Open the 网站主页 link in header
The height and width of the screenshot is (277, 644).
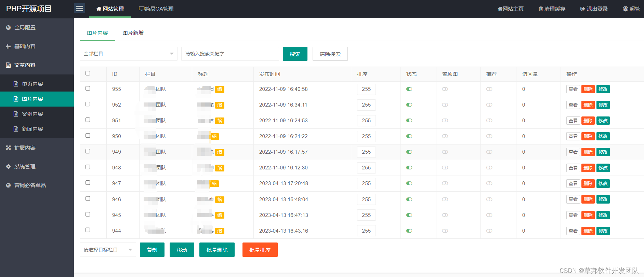[511, 9]
